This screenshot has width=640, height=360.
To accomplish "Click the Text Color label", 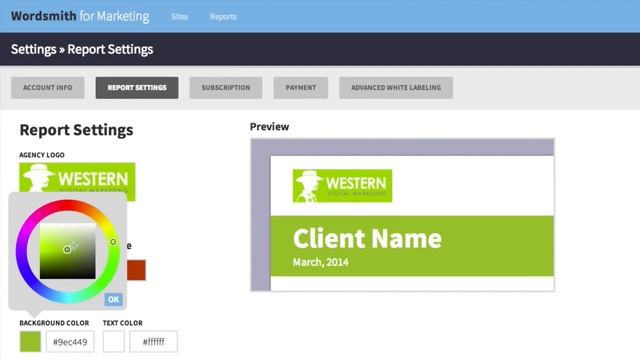I will [123, 323].
